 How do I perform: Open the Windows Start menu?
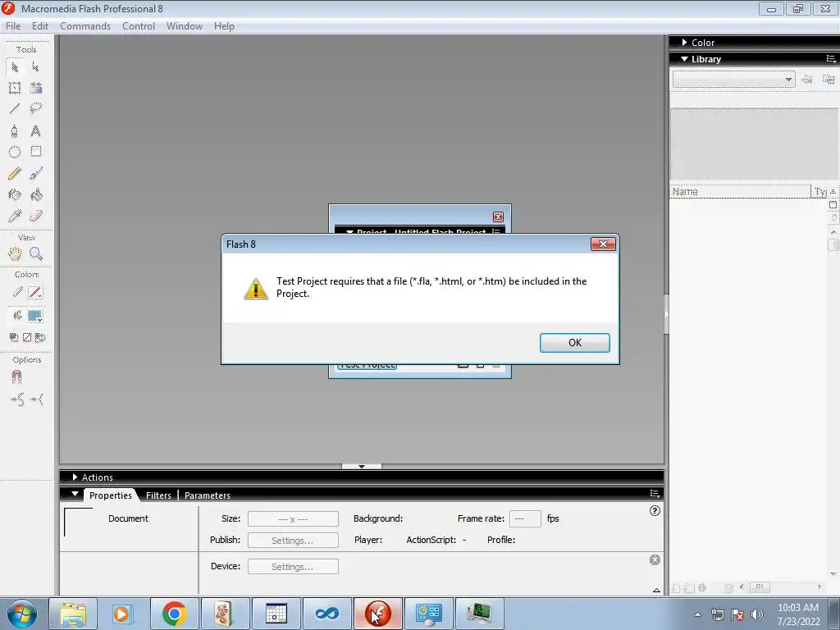coord(22,614)
